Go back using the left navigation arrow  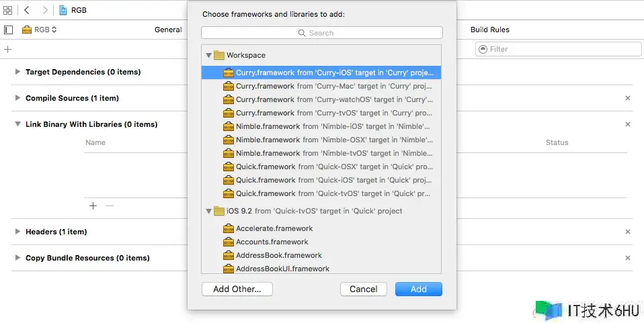pyautogui.click(x=27, y=10)
